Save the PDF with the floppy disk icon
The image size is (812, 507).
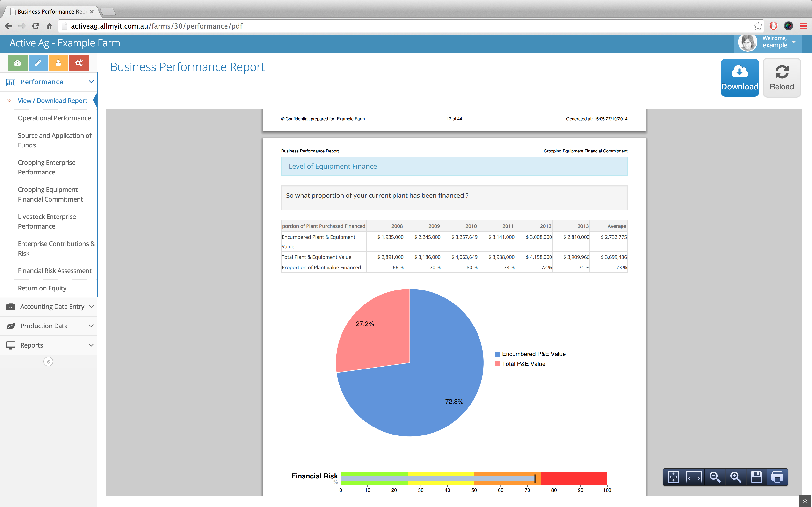tap(756, 477)
